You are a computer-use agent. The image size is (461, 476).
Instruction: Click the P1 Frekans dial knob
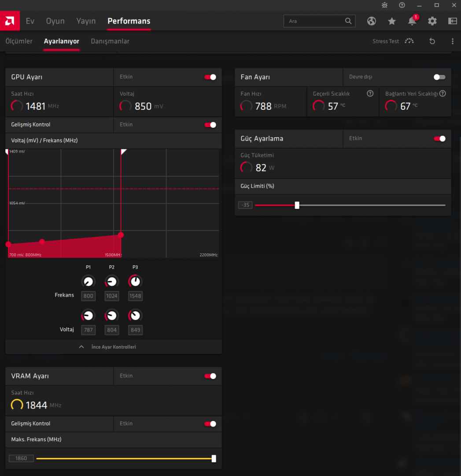pos(88,281)
